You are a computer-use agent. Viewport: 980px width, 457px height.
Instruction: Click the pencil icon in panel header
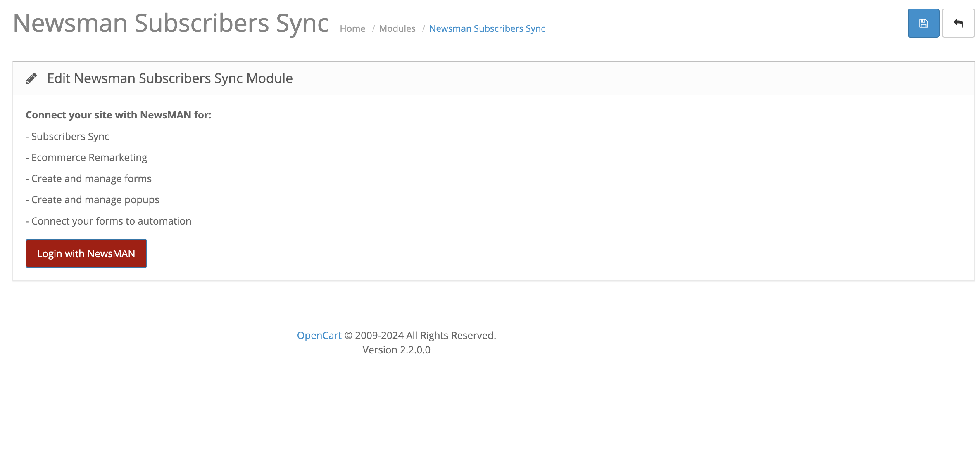tap(31, 78)
